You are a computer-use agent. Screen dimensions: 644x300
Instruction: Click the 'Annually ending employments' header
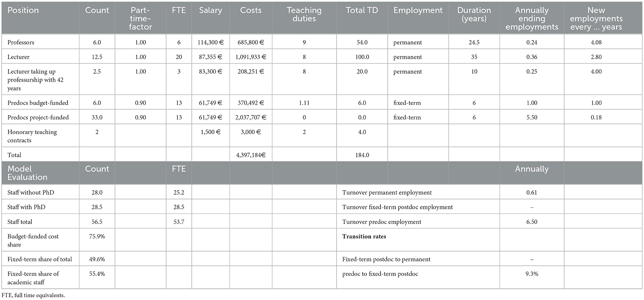pos(532,19)
